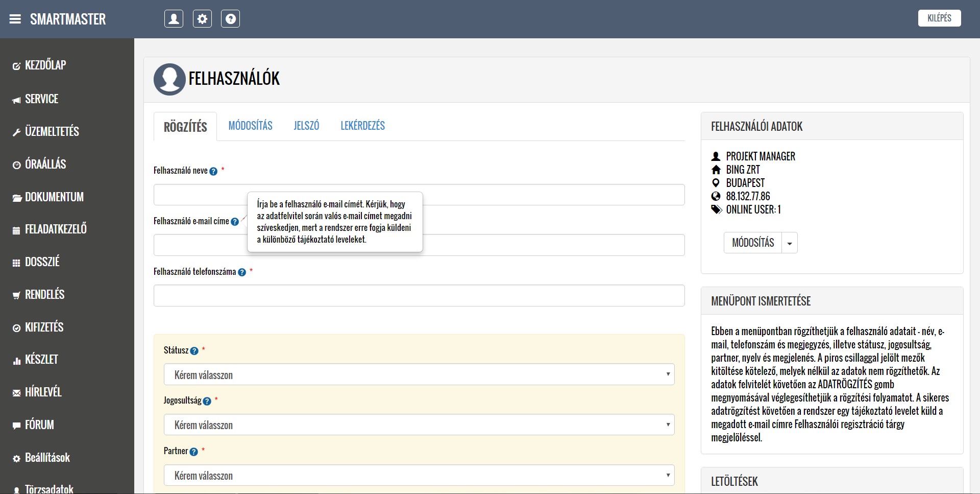The image size is (980, 494).
Task: Expand the arrow next to MÓDOSÍTÁS button
Action: (x=790, y=243)
